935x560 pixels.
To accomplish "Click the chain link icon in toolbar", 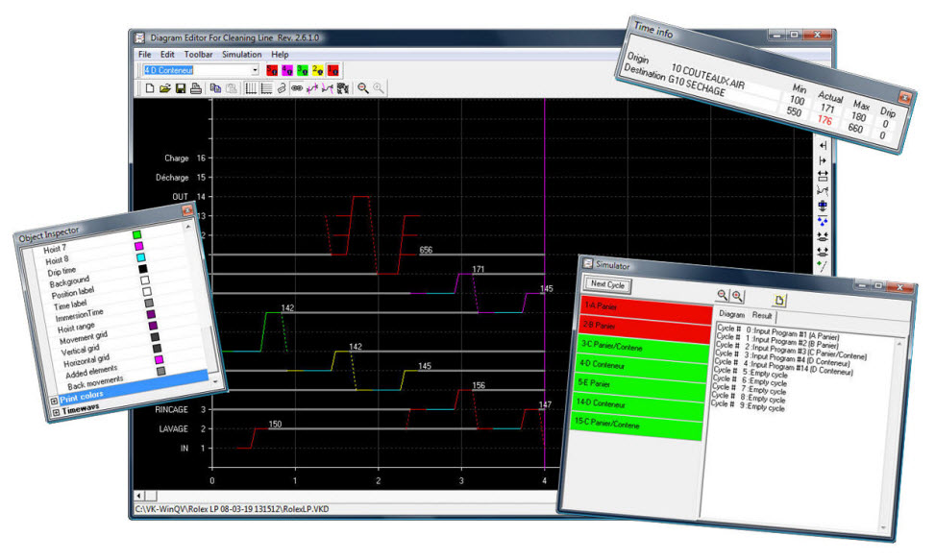I will pos(297,88).
